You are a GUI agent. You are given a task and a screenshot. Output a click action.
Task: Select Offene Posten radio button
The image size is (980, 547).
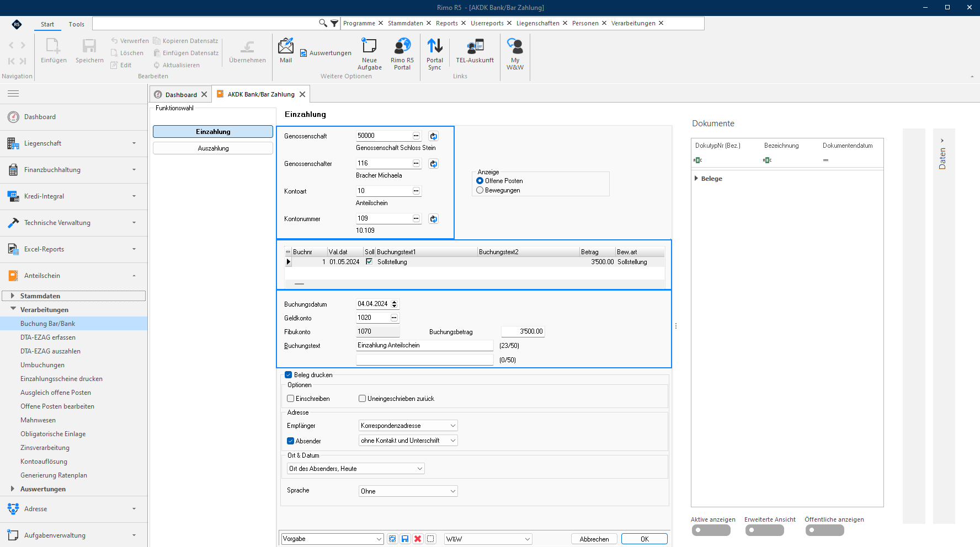coord(480,181)
